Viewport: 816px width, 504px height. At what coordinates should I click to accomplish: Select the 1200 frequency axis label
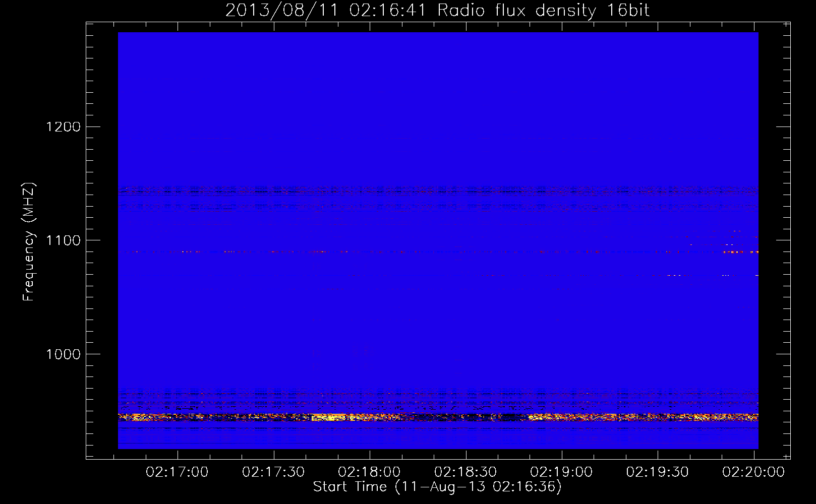tap(64, 127)
